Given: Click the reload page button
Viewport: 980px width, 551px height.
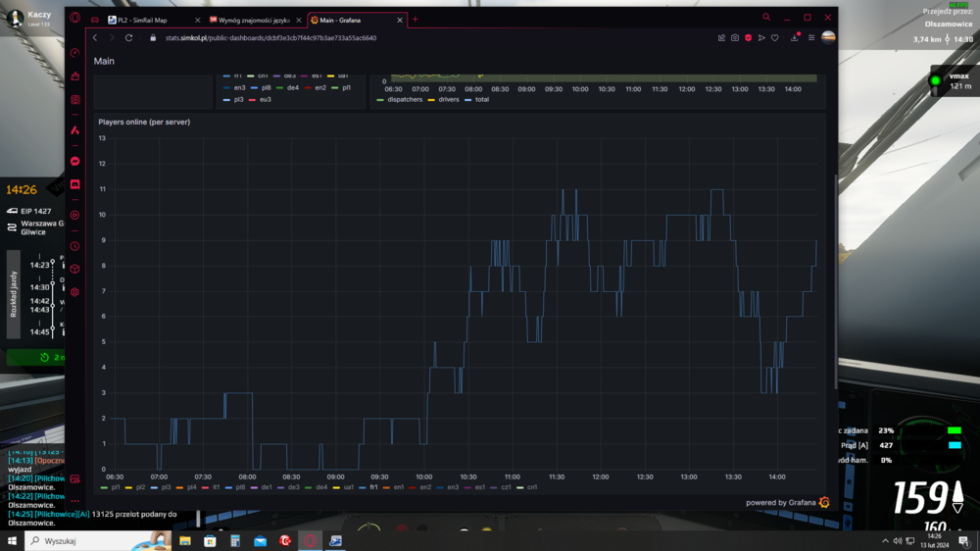Looking at the screenshot, I should click(x=128, y=38).
